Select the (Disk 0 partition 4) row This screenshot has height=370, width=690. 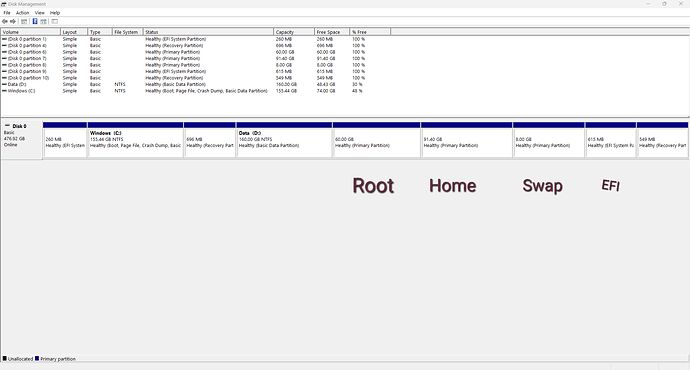click(x=196, y=45)
